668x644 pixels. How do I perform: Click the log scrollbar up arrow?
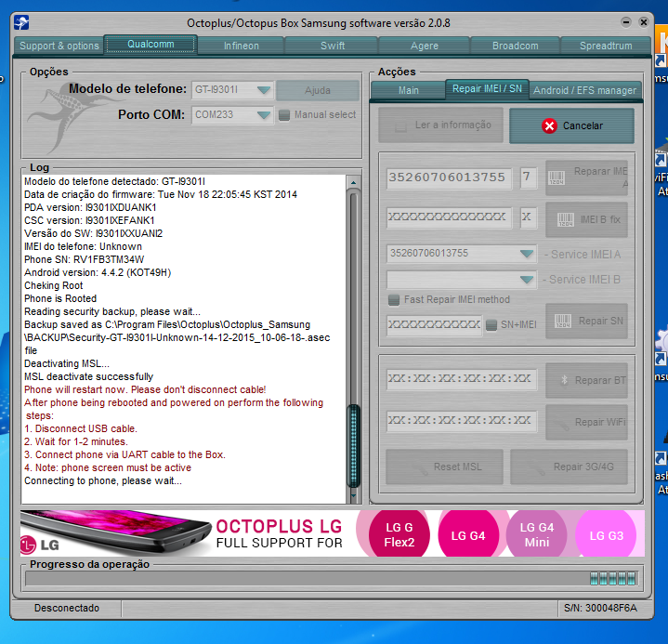pos(353,182)
